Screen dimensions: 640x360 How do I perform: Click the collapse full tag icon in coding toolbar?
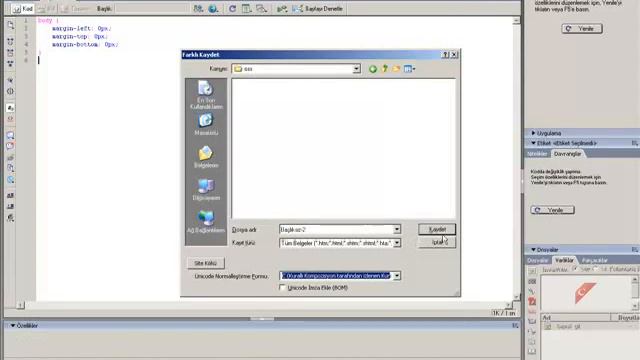11,41
